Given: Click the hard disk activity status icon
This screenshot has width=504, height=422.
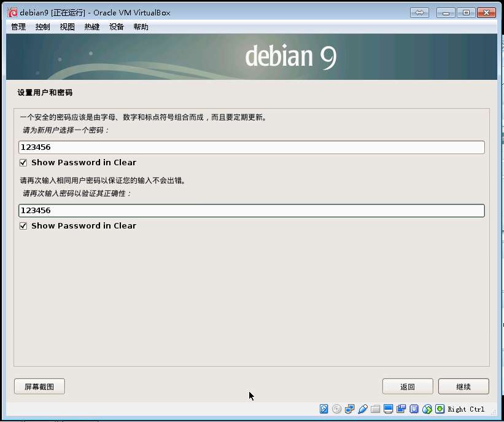Looking at the screenshot, I should 324,409.
